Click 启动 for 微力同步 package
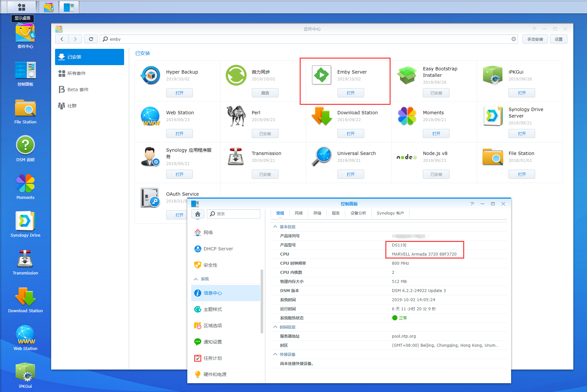 [265, 93]
